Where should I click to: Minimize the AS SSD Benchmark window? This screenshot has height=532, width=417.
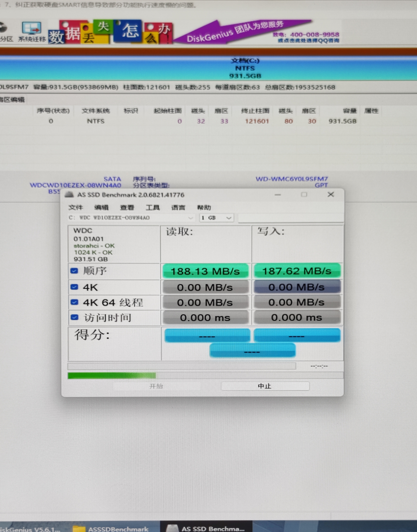pyautogui.click(x=278, y=195)
